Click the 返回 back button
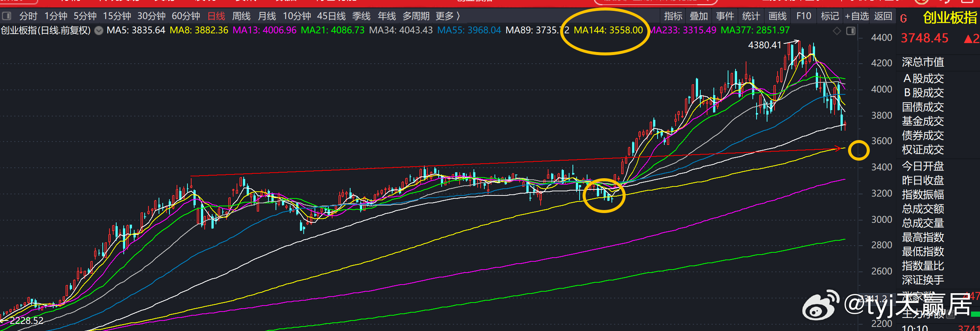Screen dimensions: 980x331 coord(883,16)
